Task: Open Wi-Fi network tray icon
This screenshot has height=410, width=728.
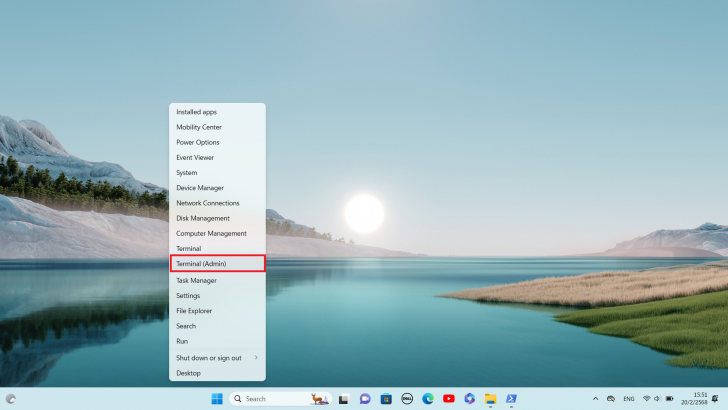Action: coord(646,398)
